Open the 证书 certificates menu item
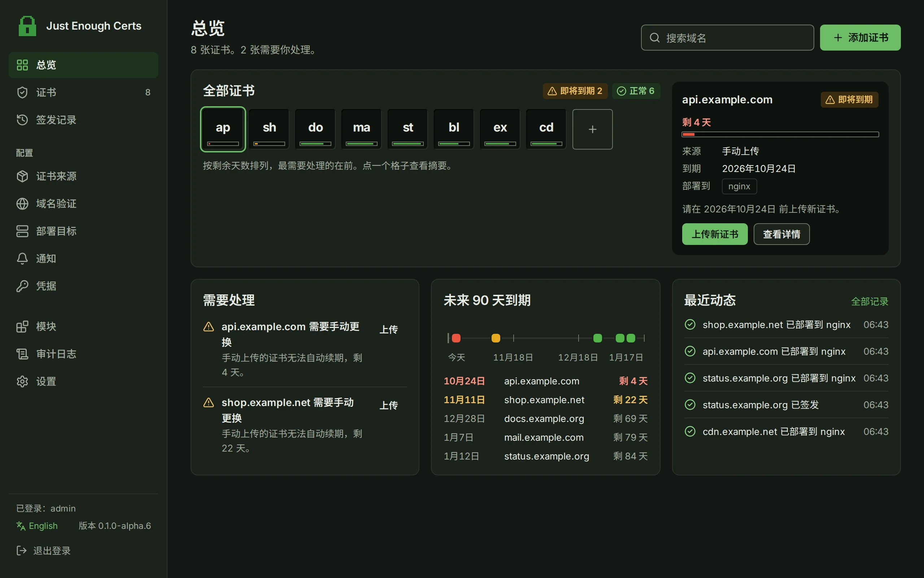 click(83, 92)
